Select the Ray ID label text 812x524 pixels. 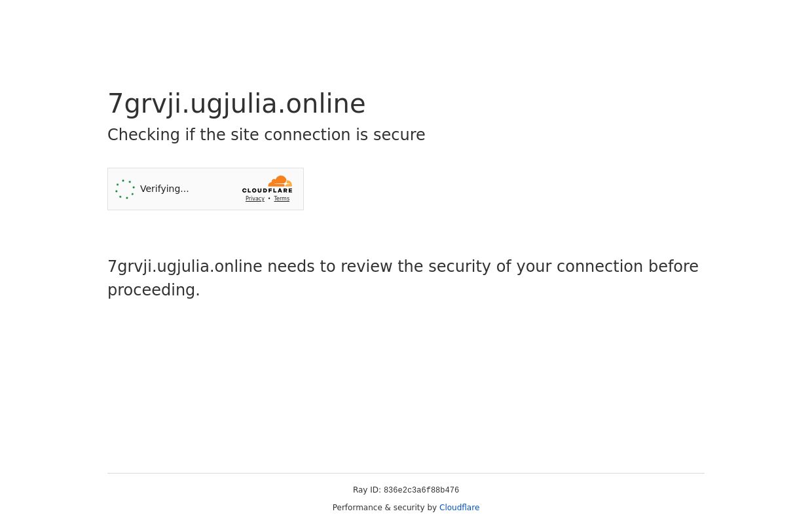pos(367,490)
